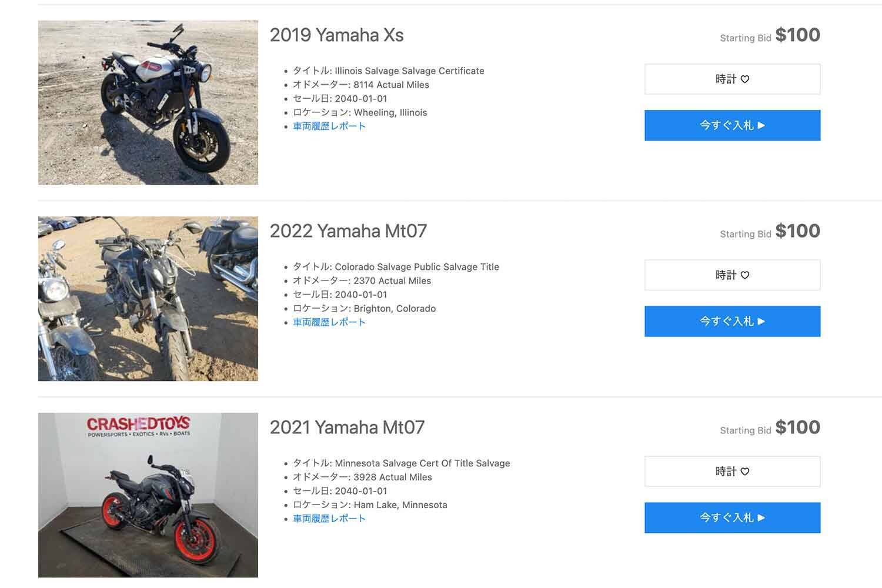This screenshot has width=882, height=588.
Task: Toggle the 時計 watch button for 2022 Yamaha Mt07
Action: point(732,275)
